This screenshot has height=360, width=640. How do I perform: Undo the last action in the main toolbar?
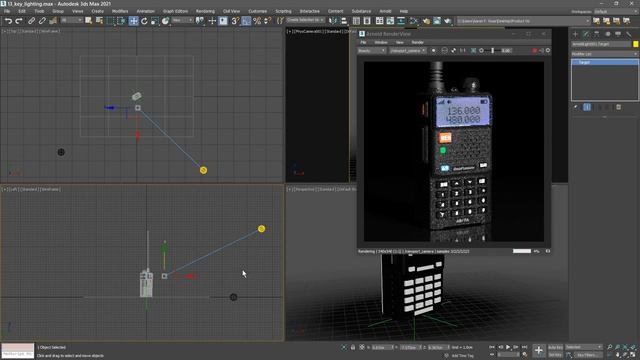(9, 21)
